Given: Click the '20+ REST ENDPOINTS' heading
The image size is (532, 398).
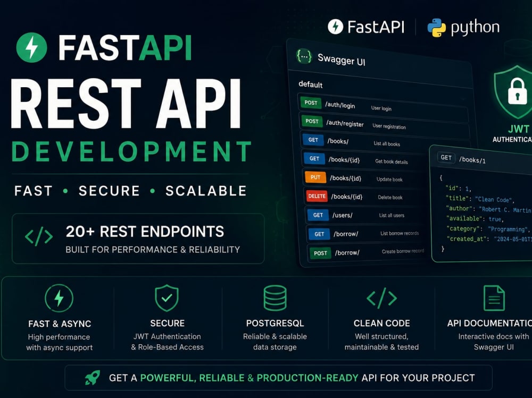Looking at the screenshot, I should 145,232.
